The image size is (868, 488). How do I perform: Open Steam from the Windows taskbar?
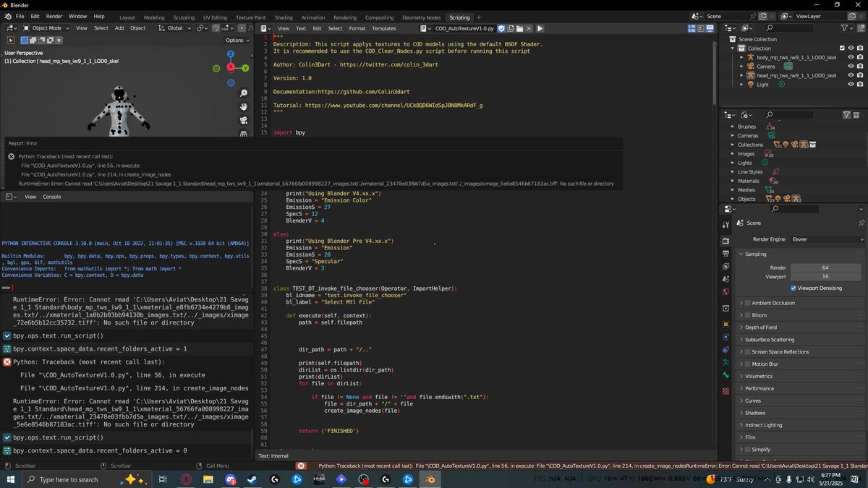pyautogui.click(x=252, y=479)
